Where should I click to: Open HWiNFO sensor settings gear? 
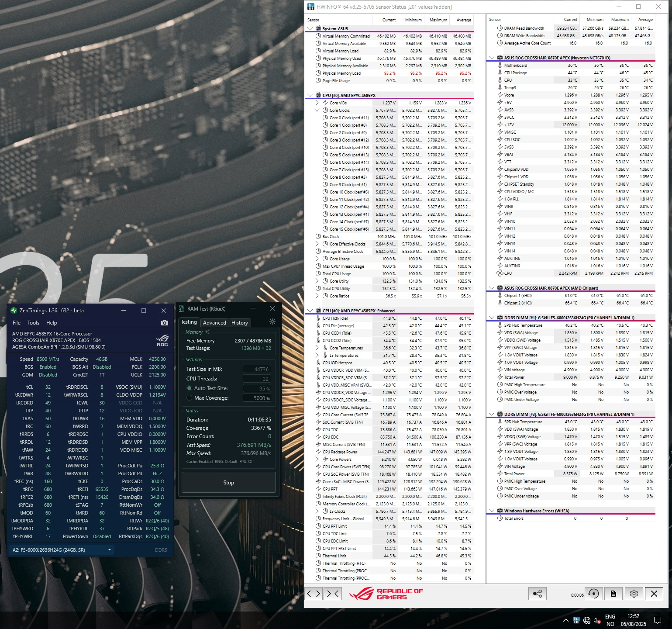pyautogui.click(x=634, y=593)
